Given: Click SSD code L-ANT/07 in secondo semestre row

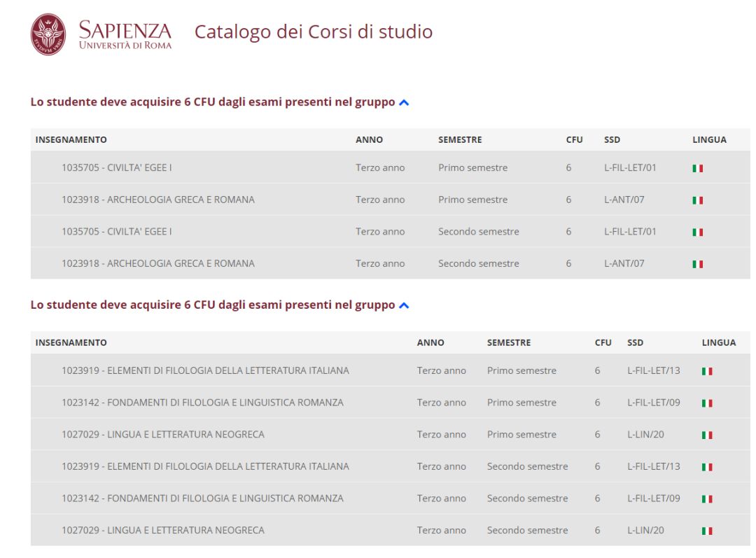Looking at the screenshot, I should click(624, 264).
